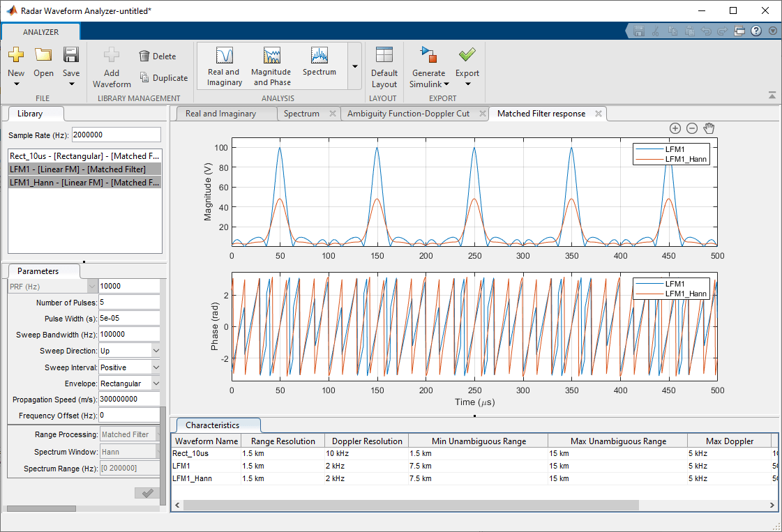Zoom in on the plot axes
782x532 pixels.
point(675,128)
